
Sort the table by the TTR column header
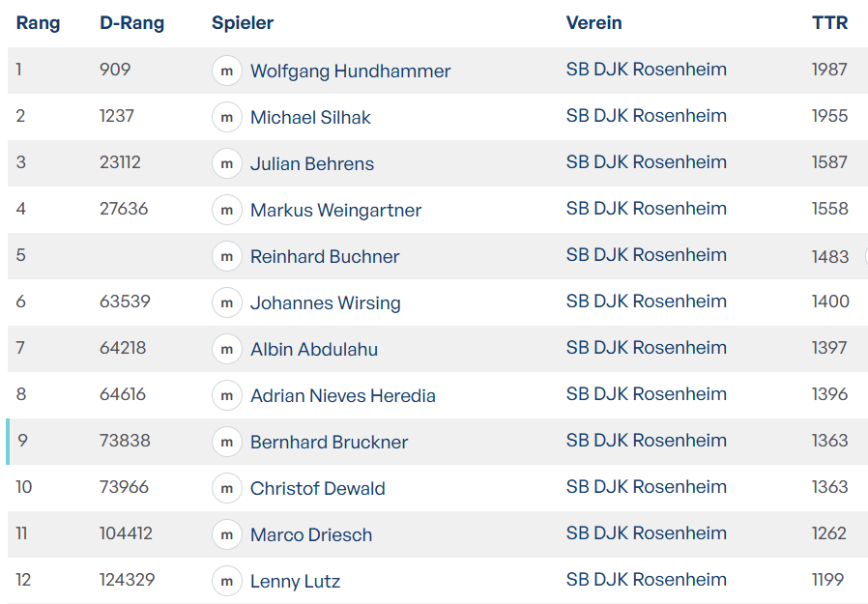click(829, 23)
